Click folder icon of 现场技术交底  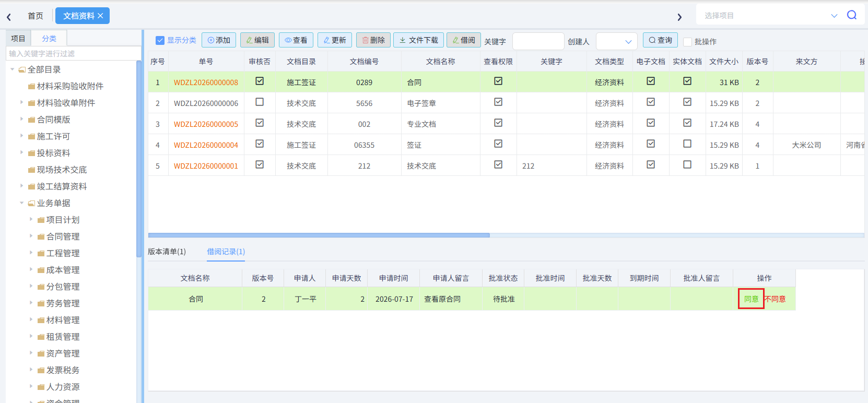coord(31,170)
